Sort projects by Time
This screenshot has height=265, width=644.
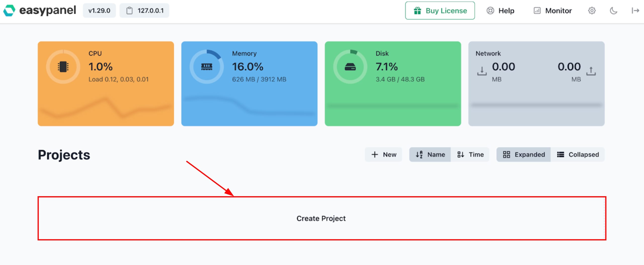(x=470, y=154)
